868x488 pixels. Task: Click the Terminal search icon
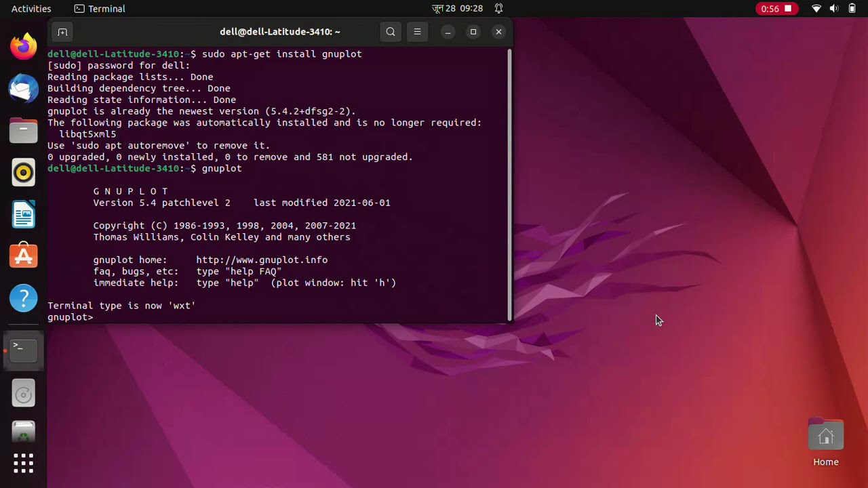(391, 32)
